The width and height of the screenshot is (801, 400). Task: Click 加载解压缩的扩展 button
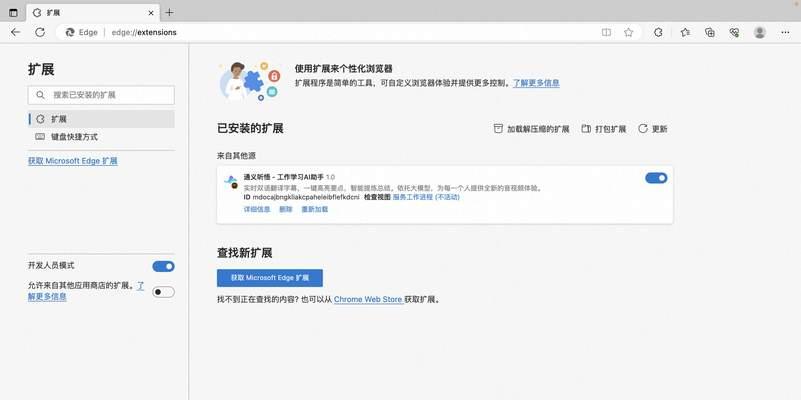531,129
